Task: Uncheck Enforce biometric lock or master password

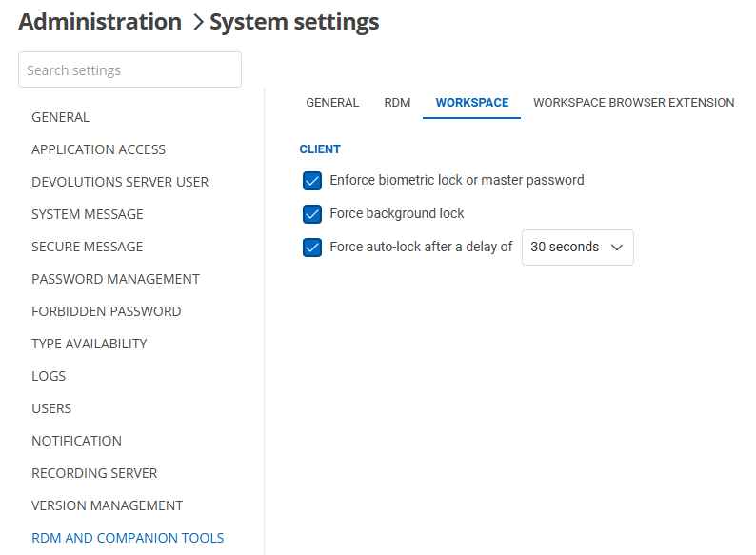Action: [x=311, y=181]
